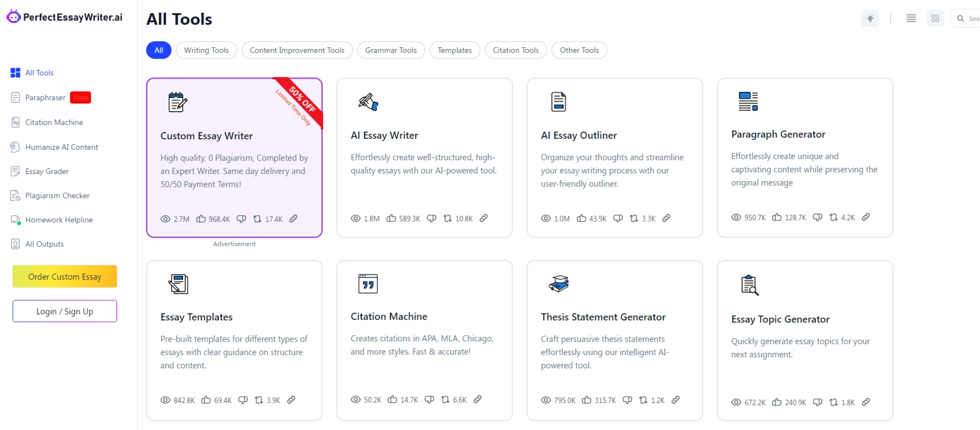
Task: Dislike the Custom Essay Writer card
Action: 241,219
